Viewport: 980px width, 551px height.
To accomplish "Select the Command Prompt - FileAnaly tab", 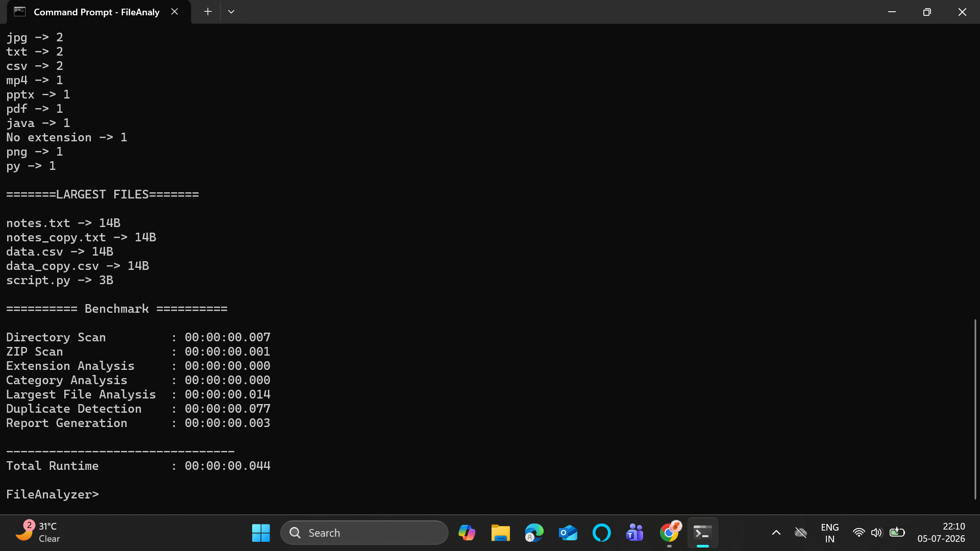I will [x=99, y=12].
